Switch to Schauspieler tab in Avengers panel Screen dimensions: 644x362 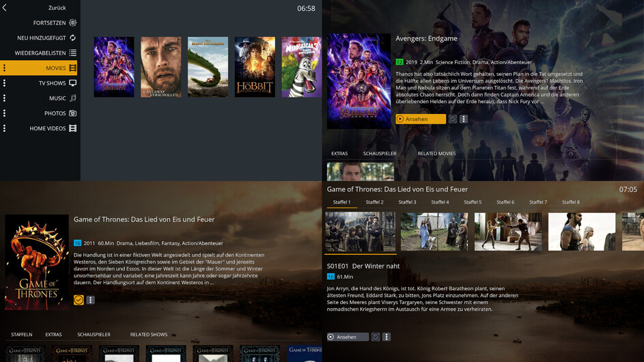click(380, 153)
